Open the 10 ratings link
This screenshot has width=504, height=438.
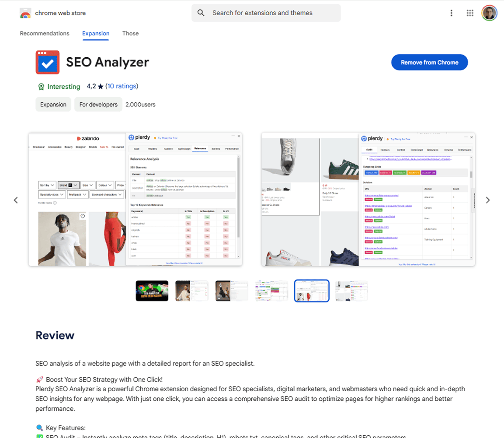122,86
